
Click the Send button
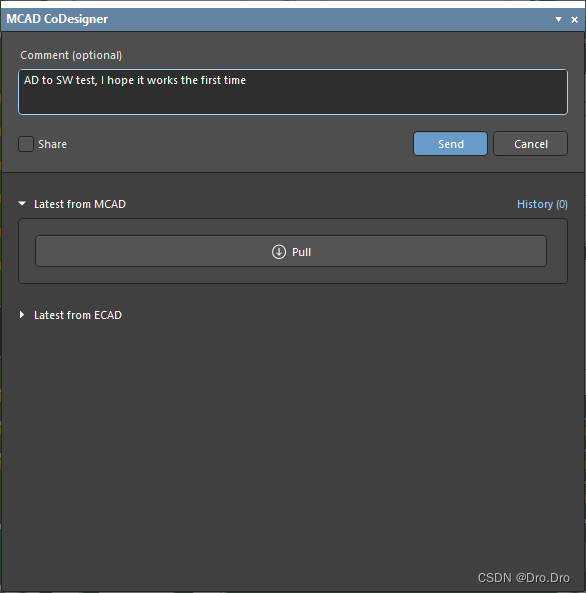[450, 144]
